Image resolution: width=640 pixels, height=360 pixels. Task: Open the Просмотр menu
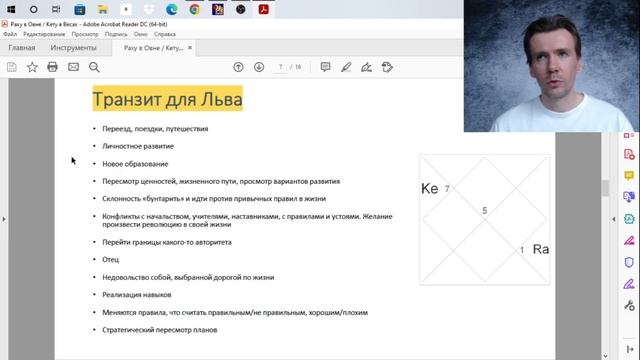[x=85, y=34]
